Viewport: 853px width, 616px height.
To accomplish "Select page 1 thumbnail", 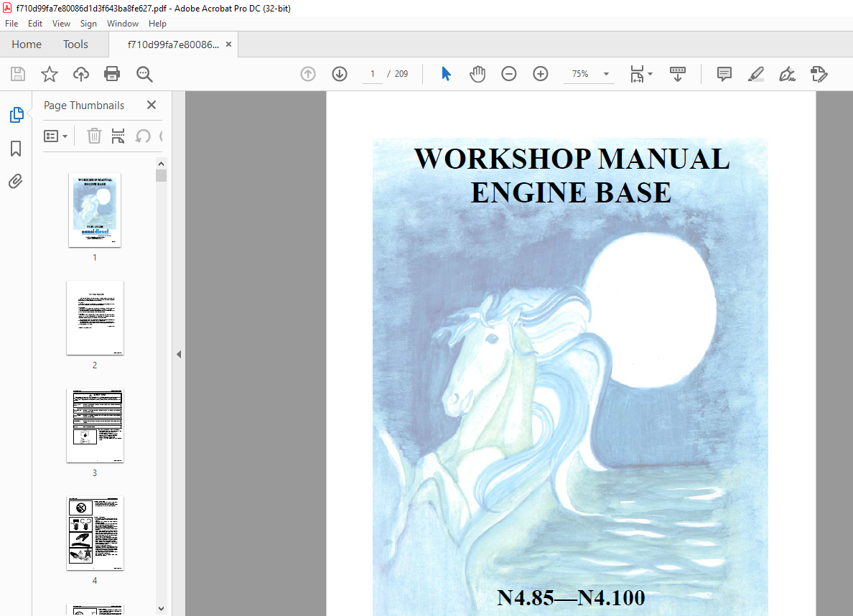I will (95, 210).
